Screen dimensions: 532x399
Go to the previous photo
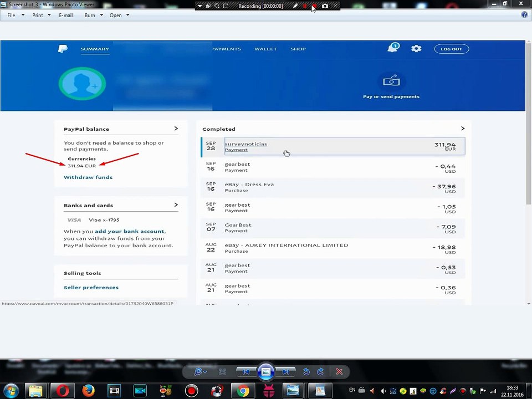point(246,372)
